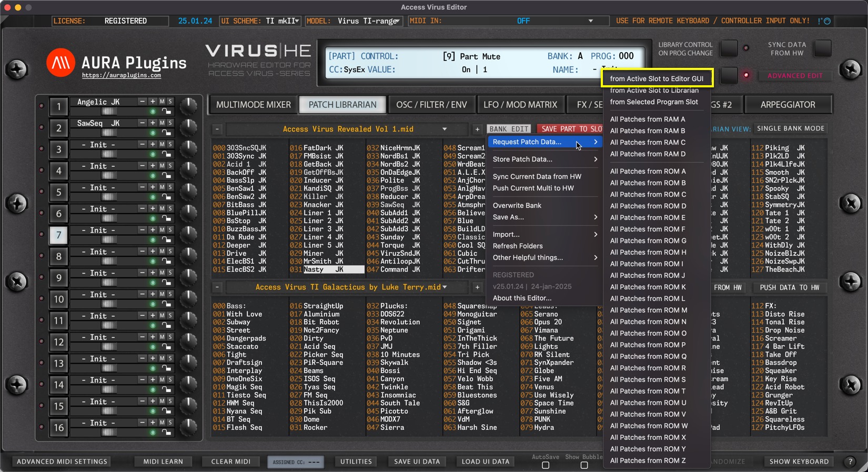Switch to the OSC / FILTER / ENV tab
The height and width of the screenshot is (472, 868).
click(431, 105)
